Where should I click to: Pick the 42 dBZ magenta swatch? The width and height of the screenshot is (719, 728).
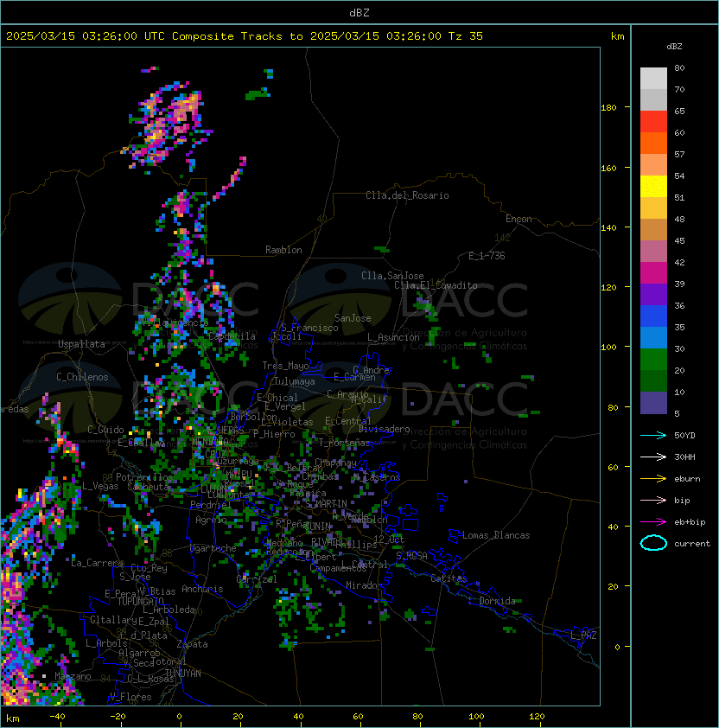tap(653, 272)
